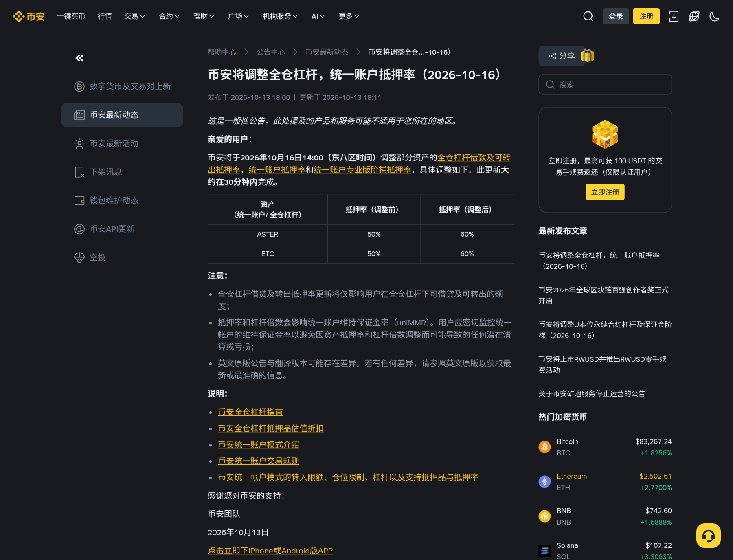
Task: Expand the 理财 dropdown menu
Action: pyautogui.click(x=204, y=16)
